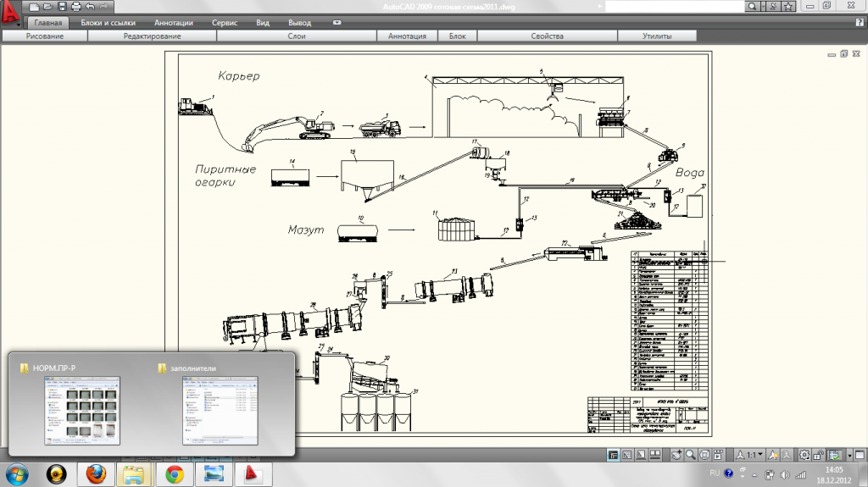Image resolution: width=868 pixels, height=487 pixels.
Task: Open the 1:1 annotation scale dropdown
Action: (749, 455)
